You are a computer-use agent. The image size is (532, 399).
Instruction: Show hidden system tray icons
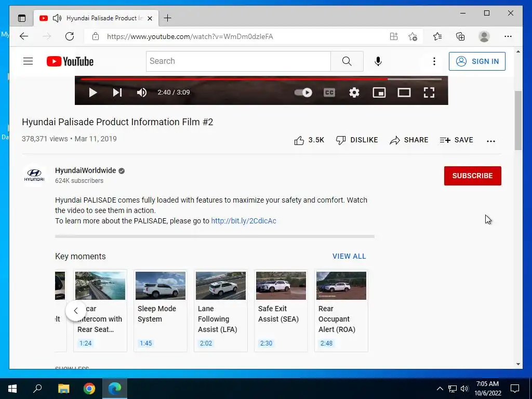click(x=440, y=389)
